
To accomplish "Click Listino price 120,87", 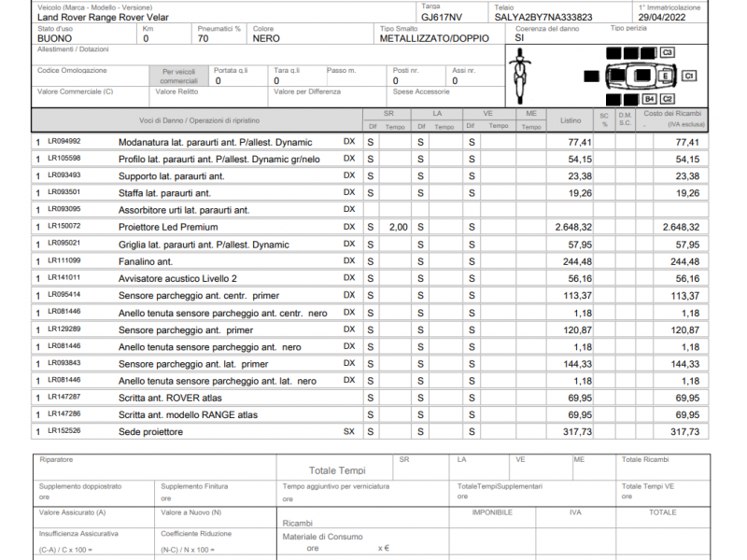I will 577,330.
